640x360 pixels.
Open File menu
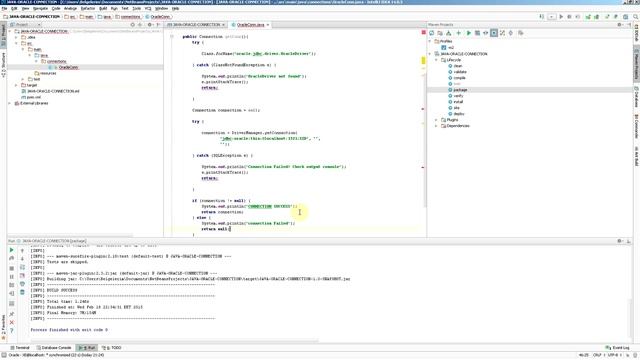click(x=4, y=8)
